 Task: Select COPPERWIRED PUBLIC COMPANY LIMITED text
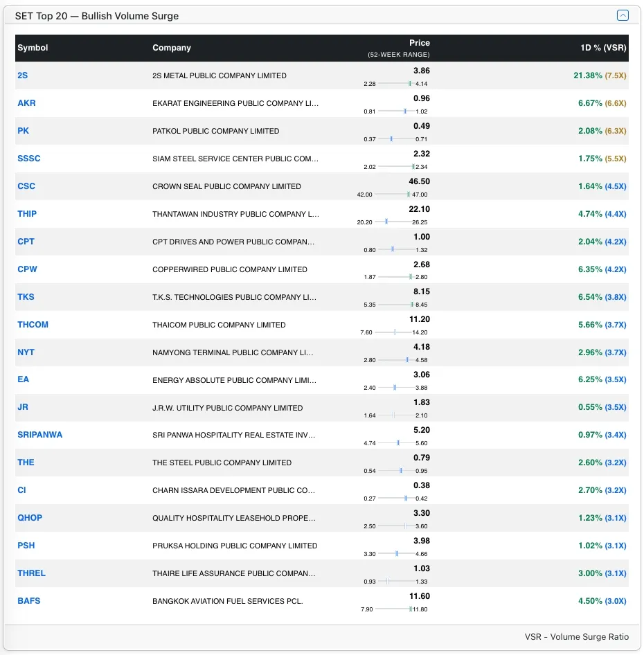tap(230, 269)
